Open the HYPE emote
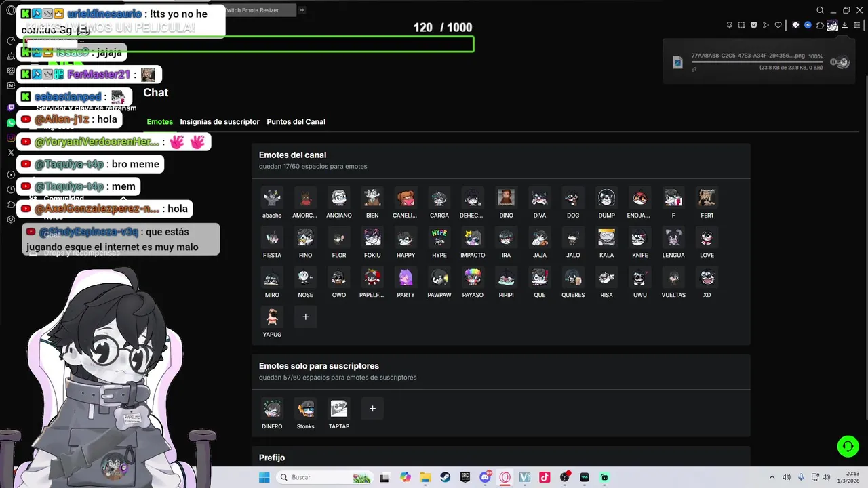The height and width of the screenshot is (488, 868). 439,238
